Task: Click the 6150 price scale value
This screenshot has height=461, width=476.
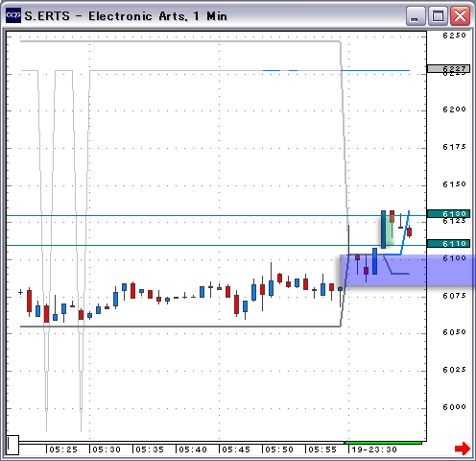Action: 454,184
